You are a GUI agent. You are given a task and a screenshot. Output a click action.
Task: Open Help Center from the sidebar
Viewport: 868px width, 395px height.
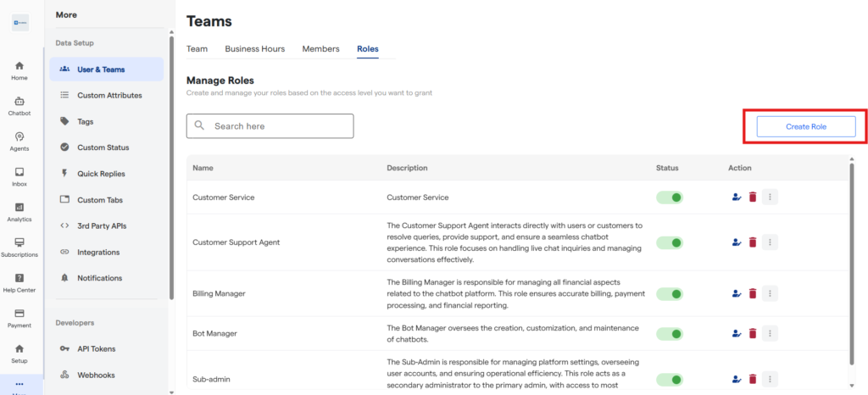click(19, 282)
